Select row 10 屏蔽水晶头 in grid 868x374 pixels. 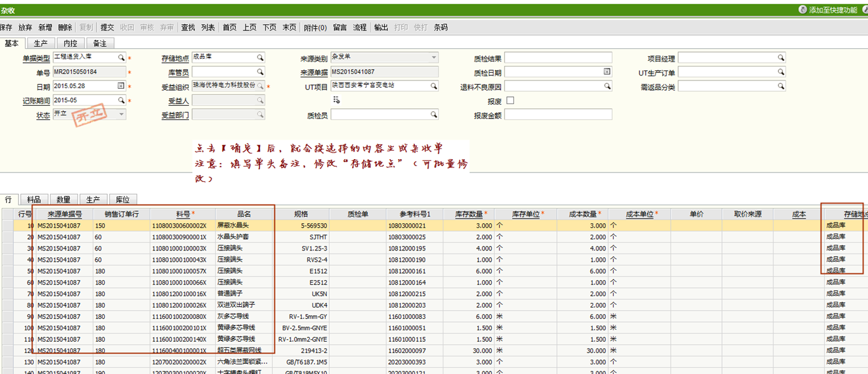click(244, 226)
